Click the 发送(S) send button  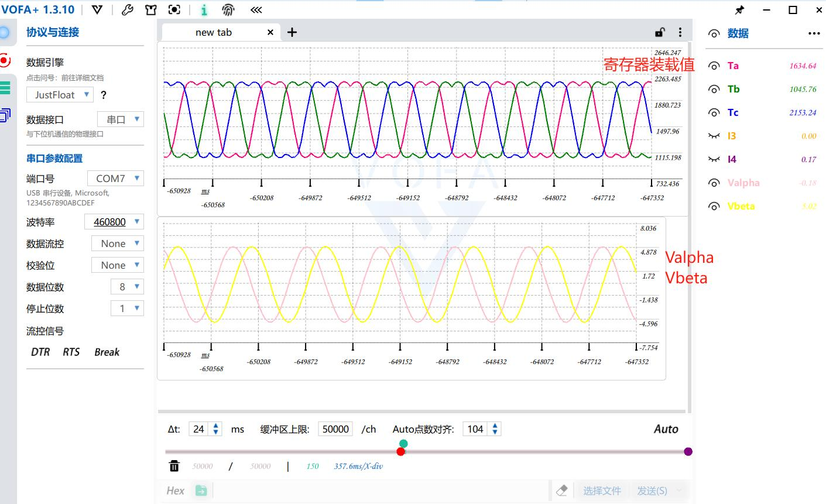coord(652,491)
